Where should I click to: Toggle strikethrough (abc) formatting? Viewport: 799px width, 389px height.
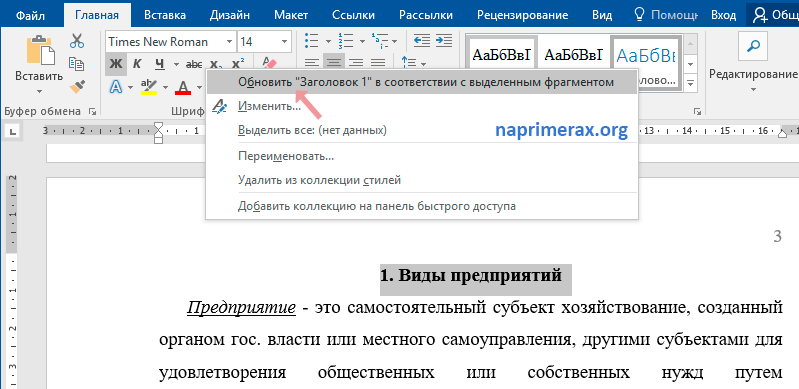(x=194, y=64)
